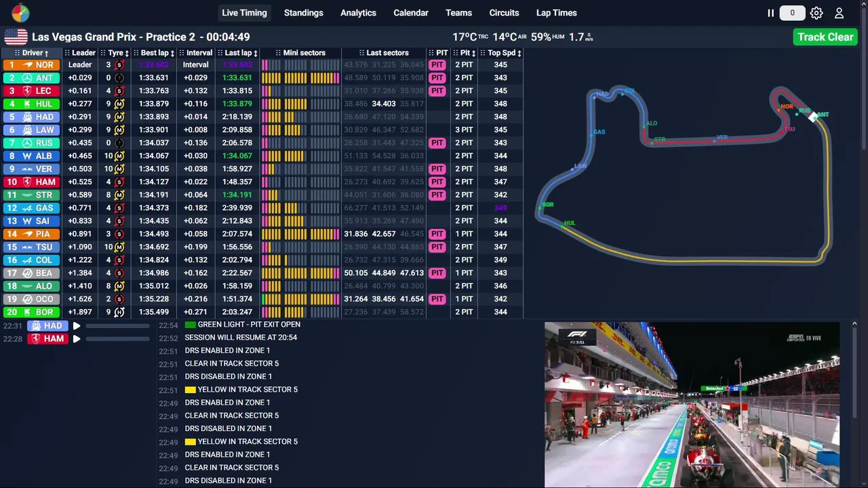Click ANT last lap 1:33.631
Viewport: 868px width, 488px height.
coord(237,78)
